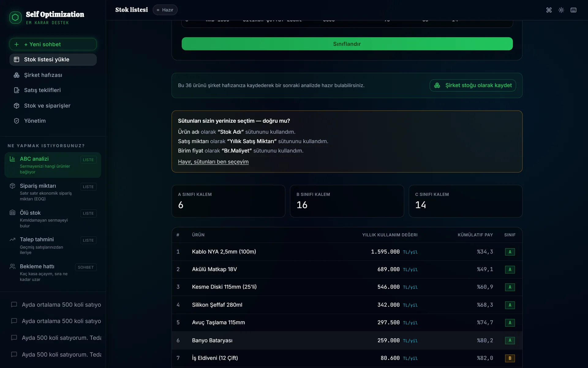Screen dimensions: 588x368
Task: Click the command shortcut icon in header
Action: click(549, 10)
